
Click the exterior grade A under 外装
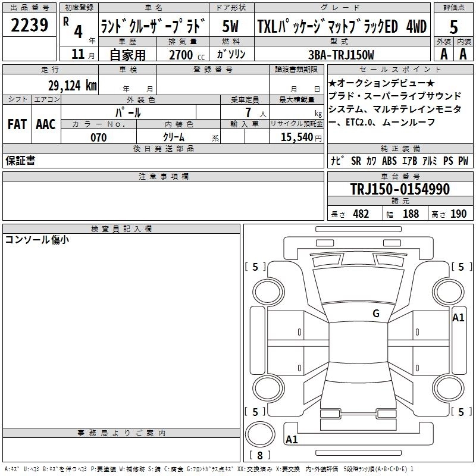(444, 54)
